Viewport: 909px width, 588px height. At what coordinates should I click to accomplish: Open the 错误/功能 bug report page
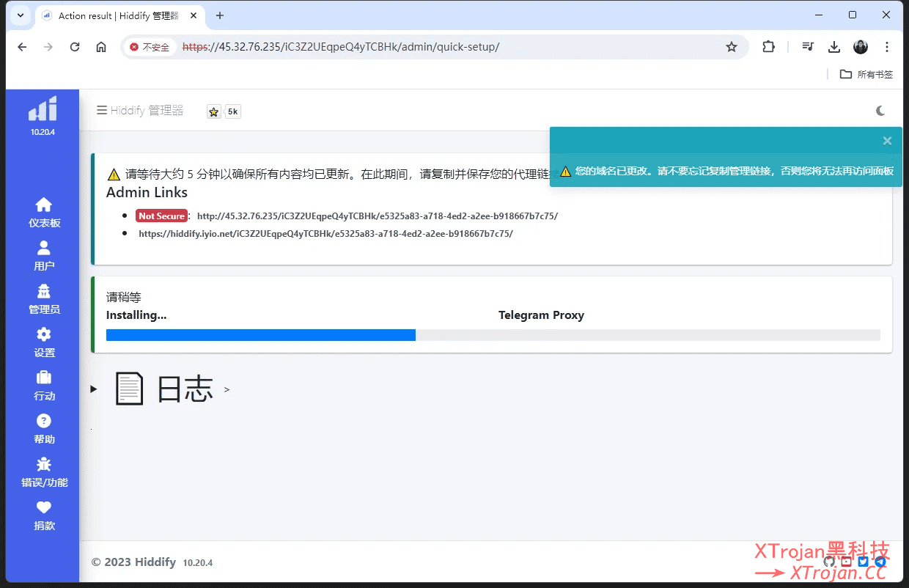click(x=44, y=472)
